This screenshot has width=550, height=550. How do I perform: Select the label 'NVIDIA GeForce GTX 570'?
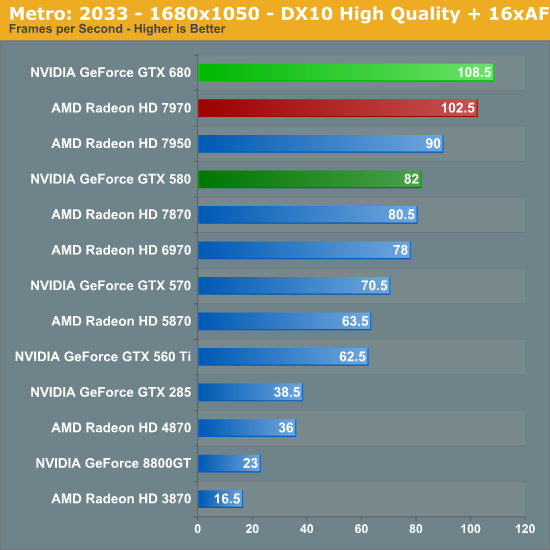110,286
